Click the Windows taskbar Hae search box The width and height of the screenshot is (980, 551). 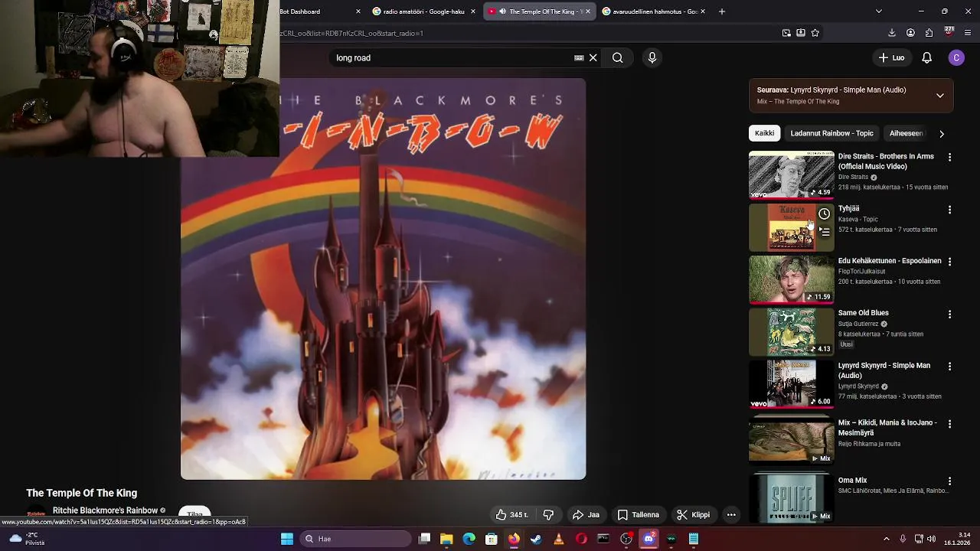coord(357,539)
